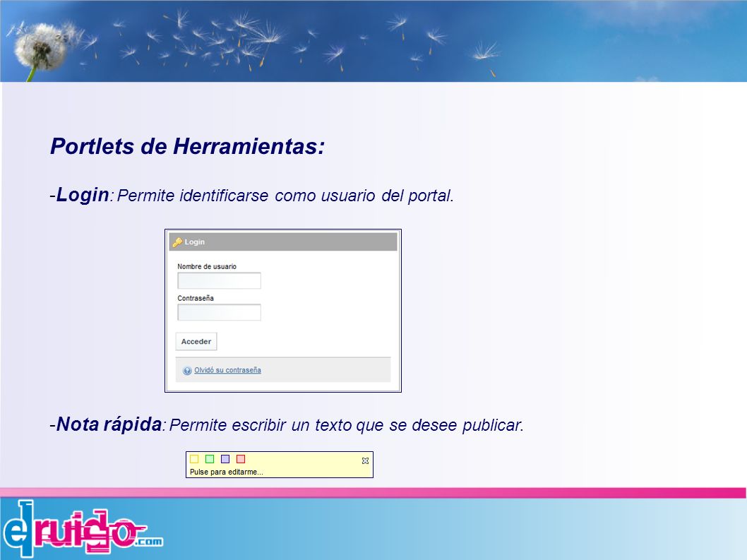Click the elruido.com logo
This screenshot has width=747, height=560.
[83, 529]
